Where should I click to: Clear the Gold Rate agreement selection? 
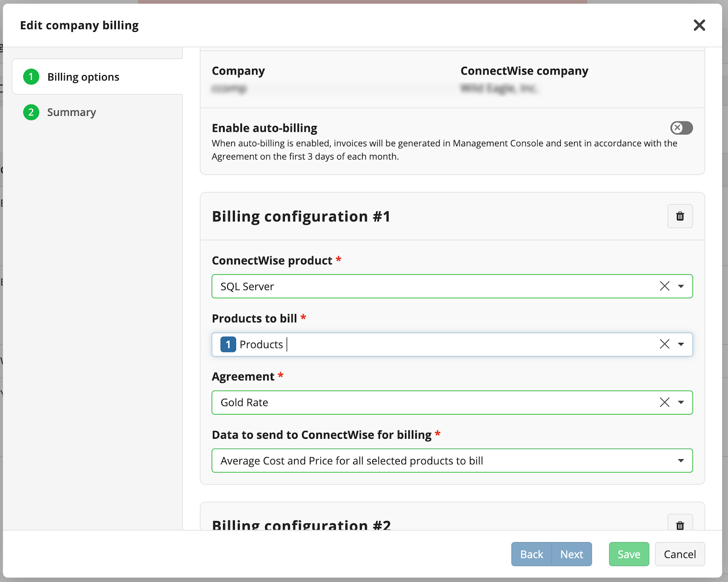point(664,402)
